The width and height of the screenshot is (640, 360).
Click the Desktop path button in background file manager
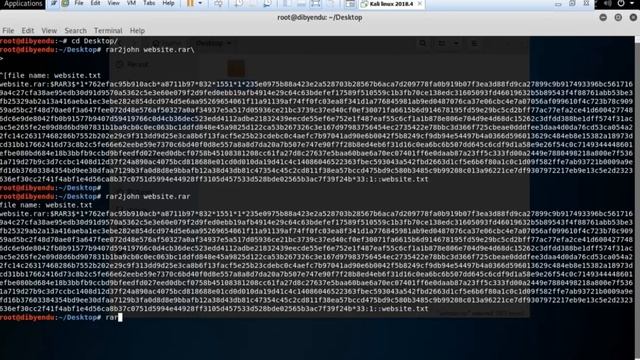pos(213,43)
